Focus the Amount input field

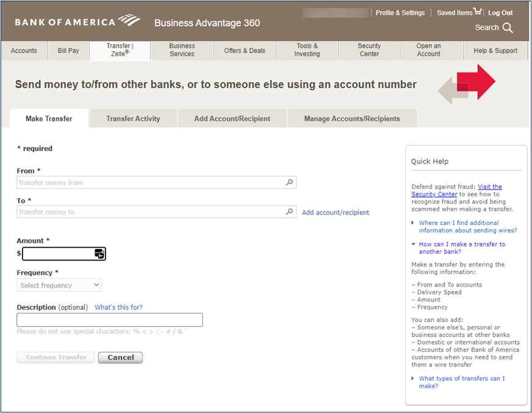pyautogui.click(x=64, y=254)
